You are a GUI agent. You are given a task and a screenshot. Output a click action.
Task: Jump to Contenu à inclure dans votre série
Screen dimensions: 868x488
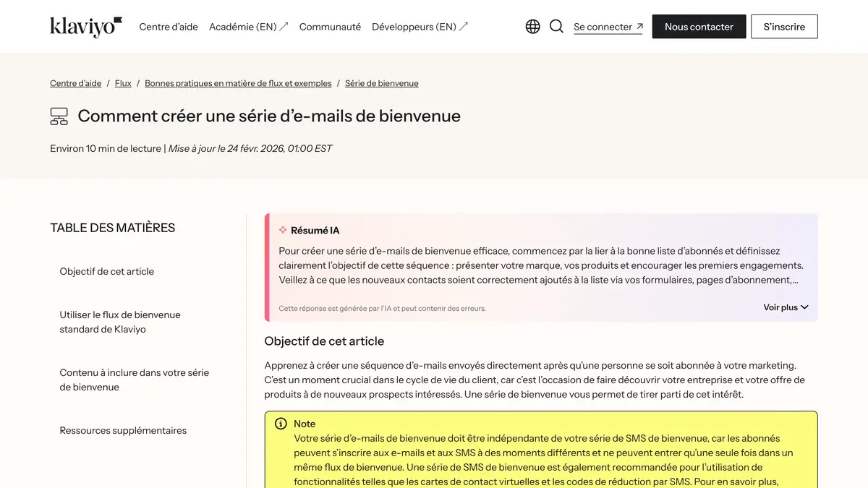tap(135, 380)
